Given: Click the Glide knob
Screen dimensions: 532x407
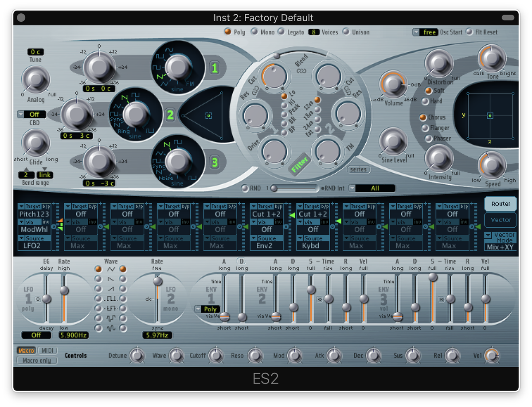Looking at the screenshot, I should (x=36, y=143).
